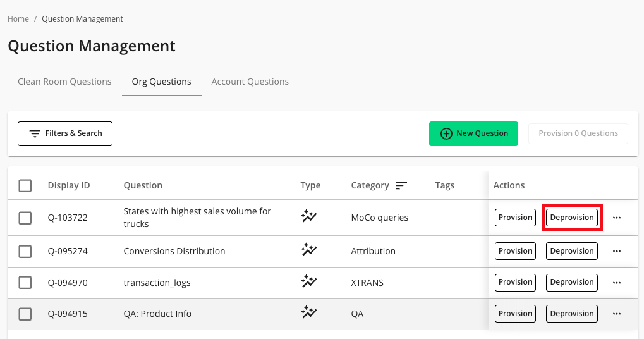Click the Display ID column header
The width and height of the screenshot is (644, 339).
click(69, 185)
